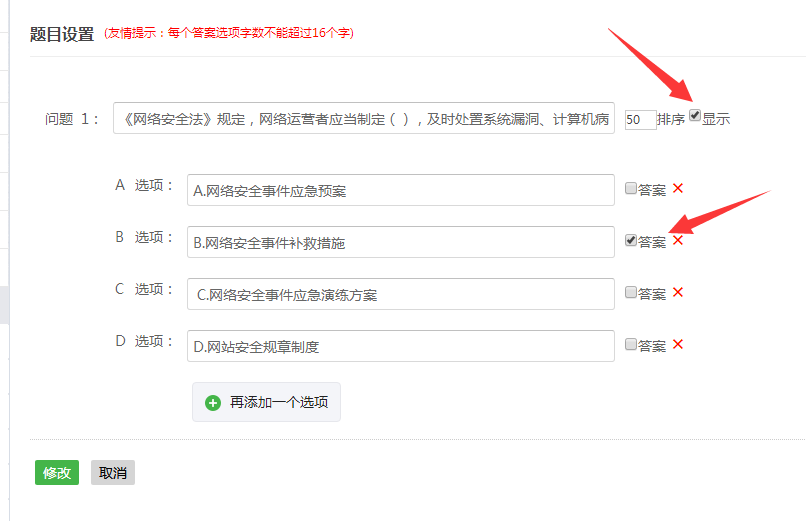Click the 排序 label
Screen dimensions: 806x521
click(671, 120)
